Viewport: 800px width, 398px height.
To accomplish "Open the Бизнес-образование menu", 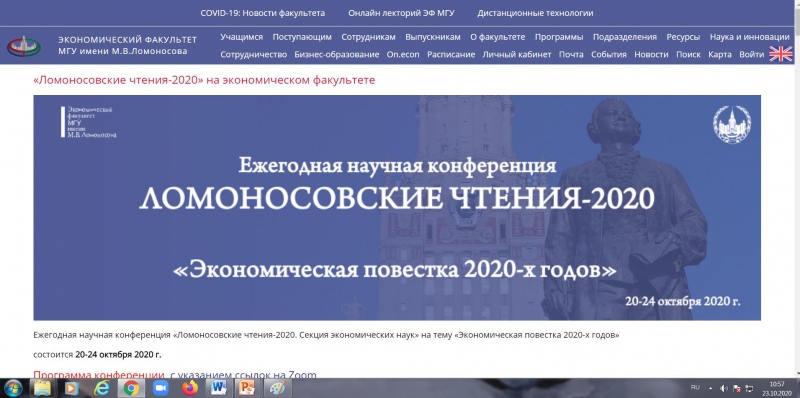I will (337, 55).
